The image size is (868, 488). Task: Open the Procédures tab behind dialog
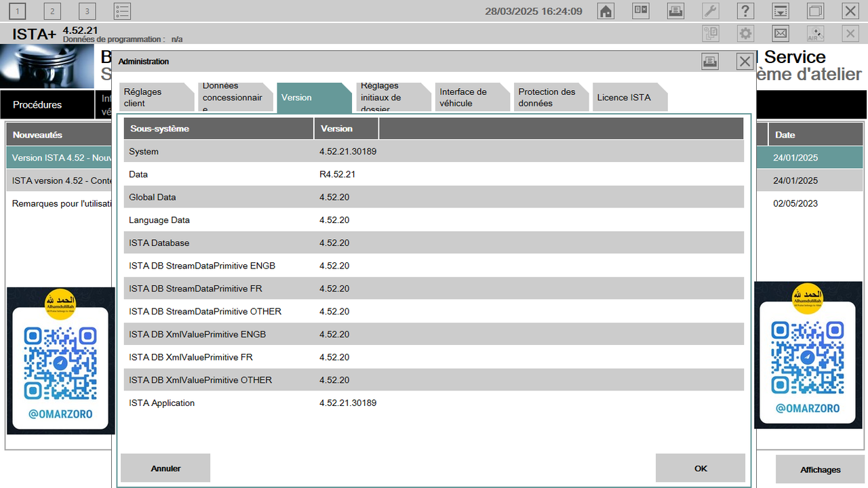pos(47,104)
